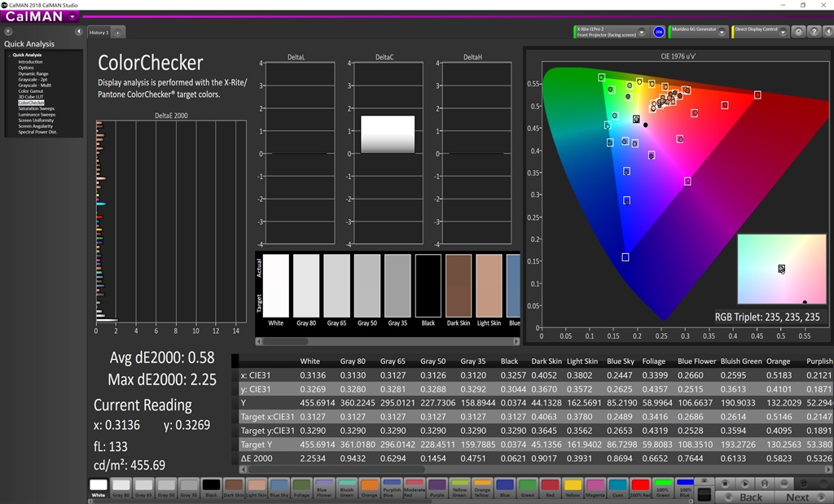Viewport: 834px width, 504px height.
Task: Click the White Actual/Target comparison swatch
Action: 275,286
